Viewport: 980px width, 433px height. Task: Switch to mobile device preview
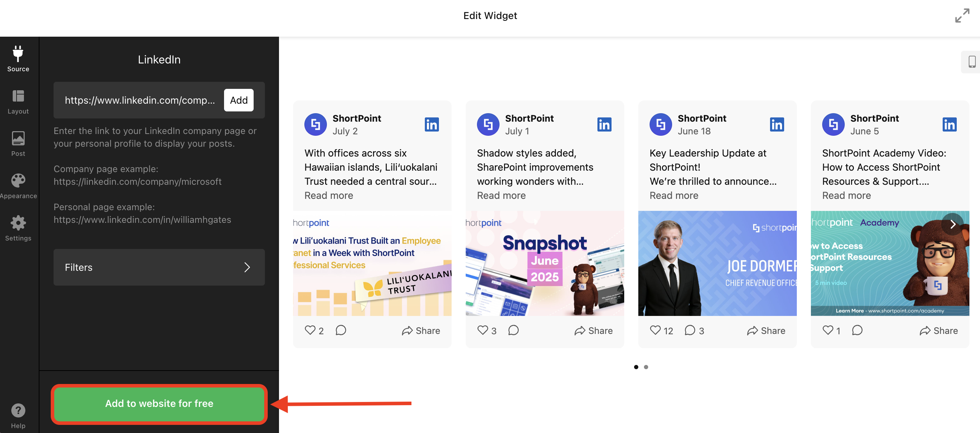[x=971, y=62]
